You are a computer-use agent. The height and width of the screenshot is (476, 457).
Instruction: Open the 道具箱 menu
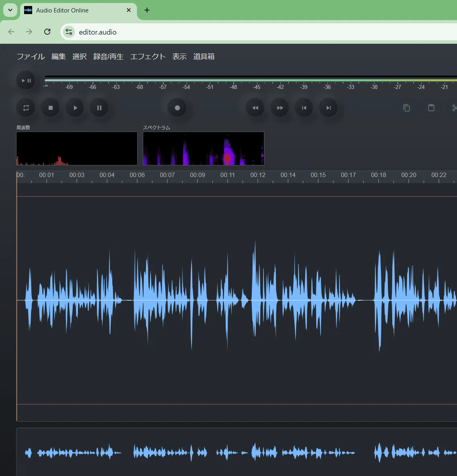[204, 56]
